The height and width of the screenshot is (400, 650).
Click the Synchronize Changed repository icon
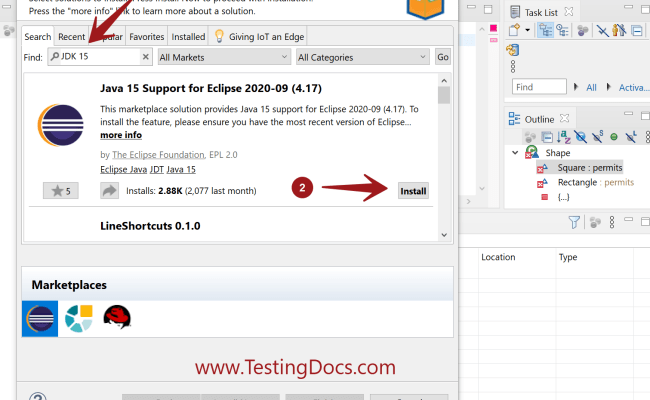[513, 50]
